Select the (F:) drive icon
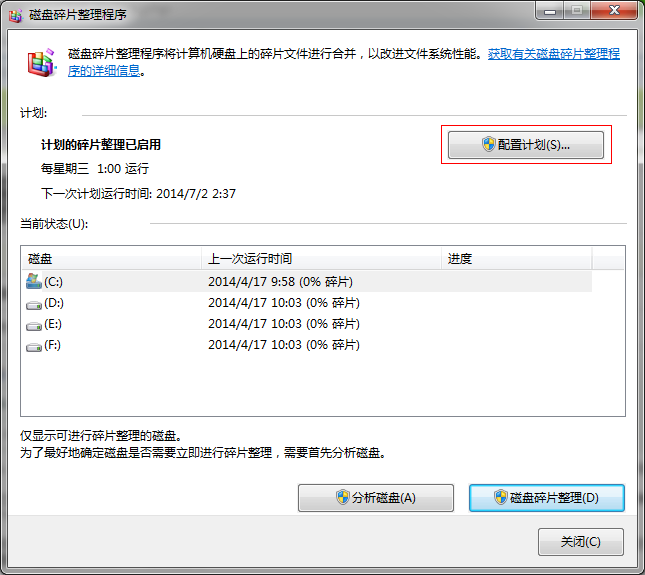This screenshot has width=645, height=575. [x=34, y=345]
